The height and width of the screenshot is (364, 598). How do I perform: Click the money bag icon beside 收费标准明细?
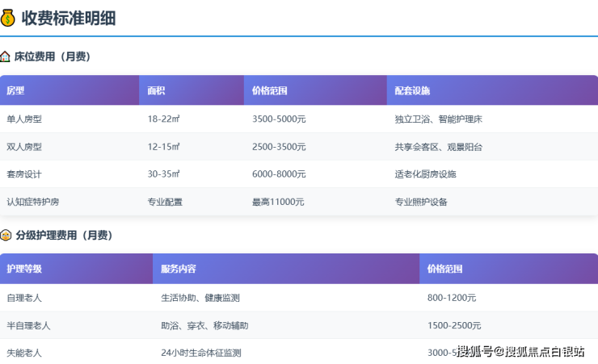[x=8, y=17]
